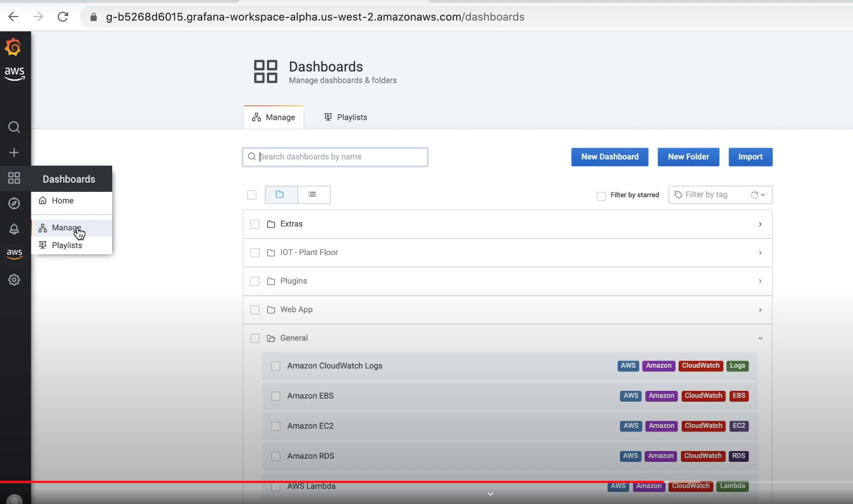Enable the Filter by starred checkbox
This screenshot has height=504, width=853.
click(x=601, y=196)
